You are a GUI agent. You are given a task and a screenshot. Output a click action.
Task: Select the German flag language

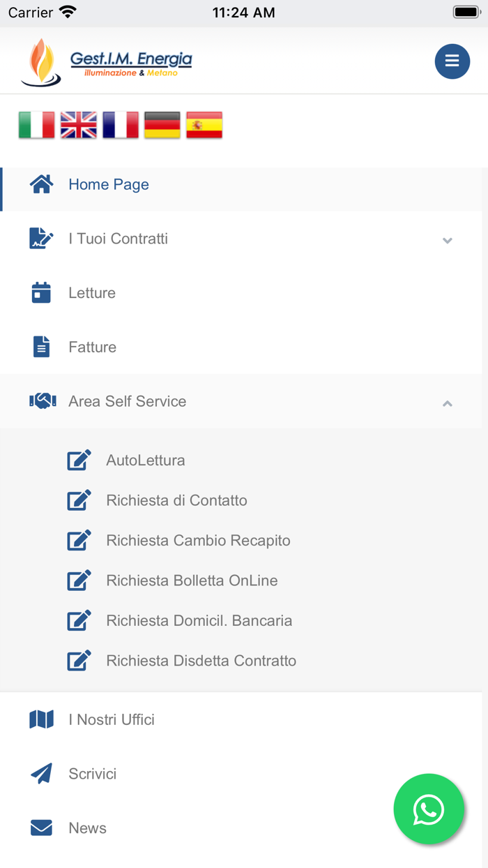click(x=162, y=126)
